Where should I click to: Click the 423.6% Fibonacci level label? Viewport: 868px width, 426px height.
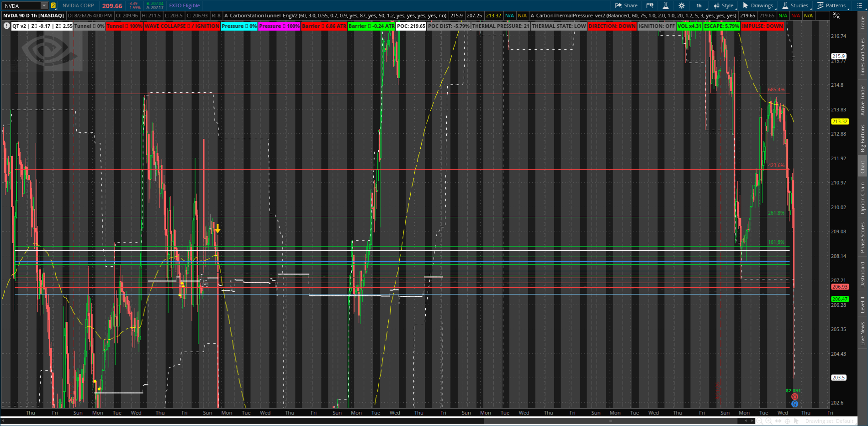(776, 165)
